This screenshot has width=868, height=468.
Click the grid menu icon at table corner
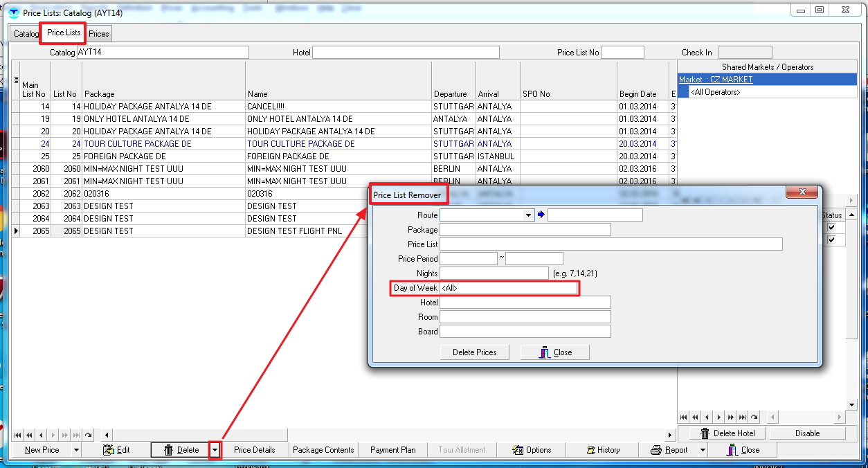pos(16,80)
